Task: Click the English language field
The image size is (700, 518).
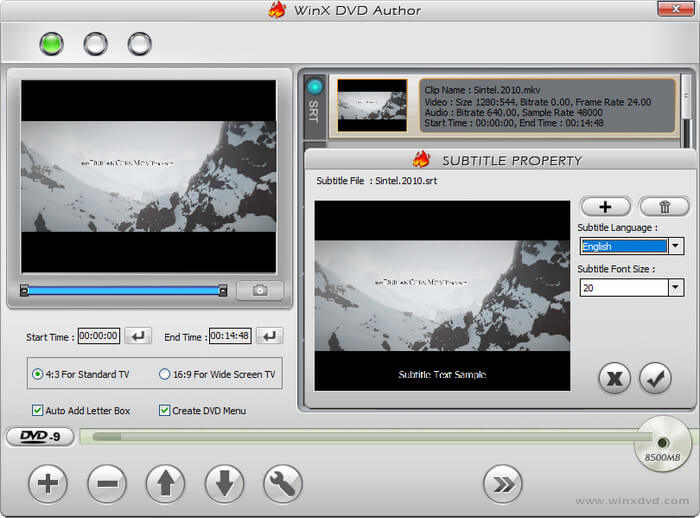Action: point(624,246)
